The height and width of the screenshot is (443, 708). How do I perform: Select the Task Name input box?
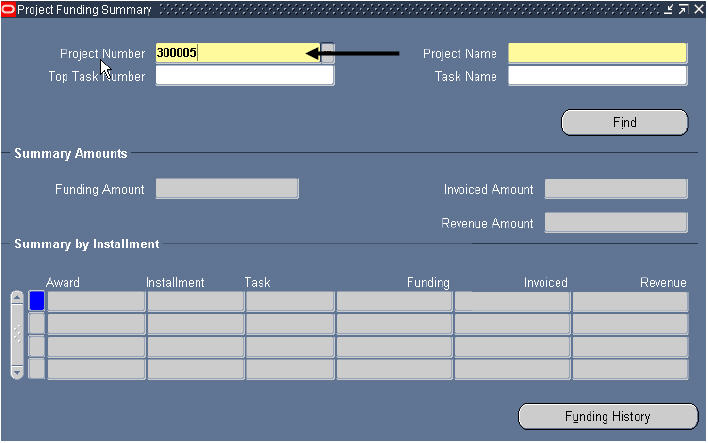597,76
